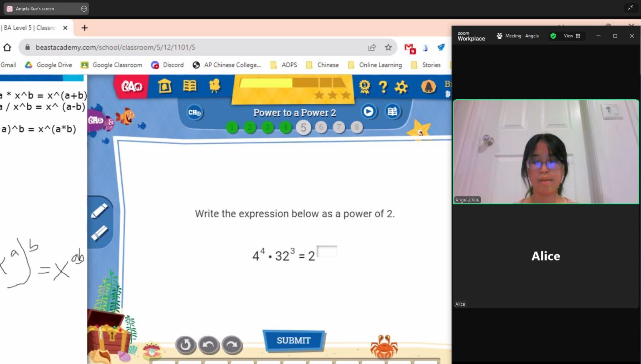Open the Google Drive bookmark
The width and height of the screenshot is (641, 364).
[48, 65]
